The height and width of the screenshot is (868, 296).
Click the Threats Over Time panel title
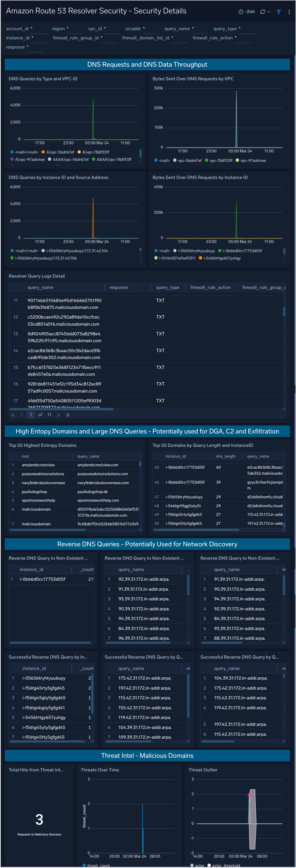coord(100,770)
